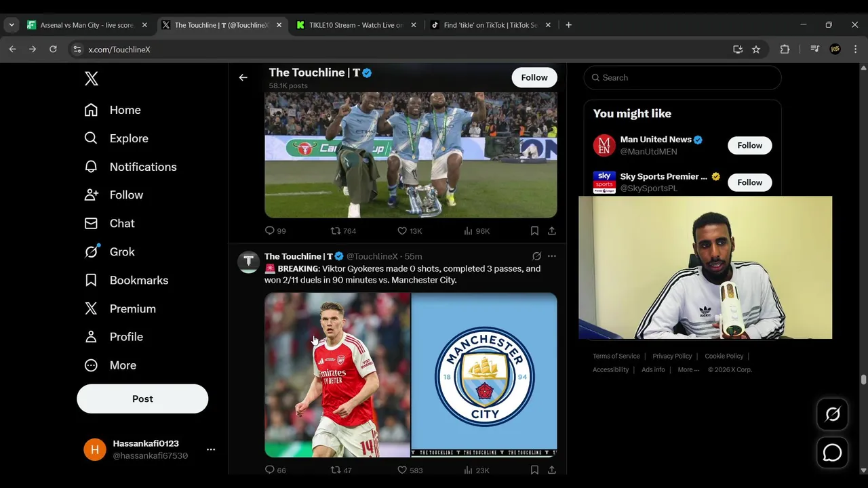This screenshot has height=488, width=868.
Task: Reload the page
Action: (53, 49)
